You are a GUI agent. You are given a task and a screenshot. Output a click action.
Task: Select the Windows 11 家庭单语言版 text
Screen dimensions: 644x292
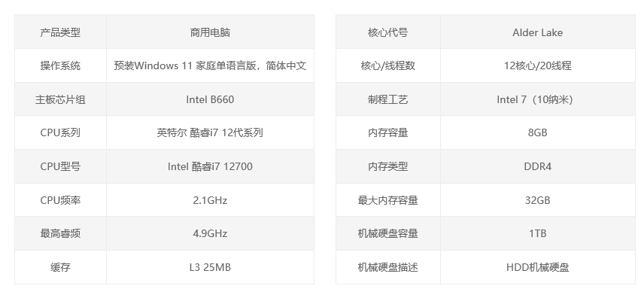(195, 65)
